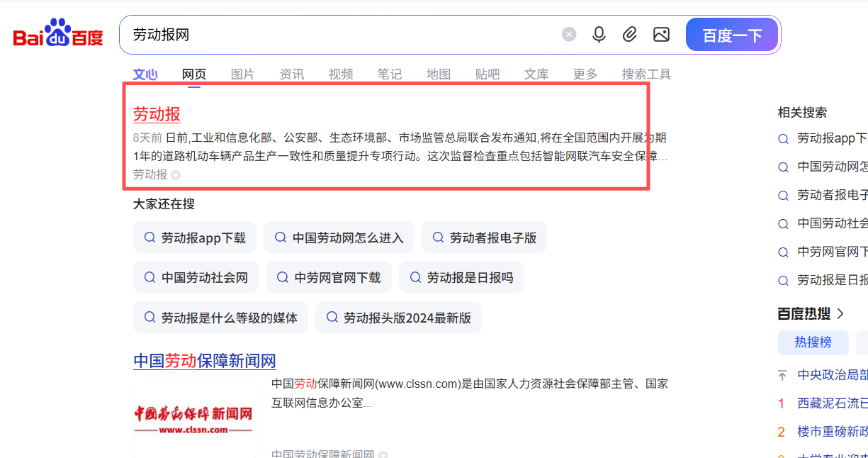Open related search 劳动报是日报 in sidebar
Screen dimensions: 868x458
(823, 280)
